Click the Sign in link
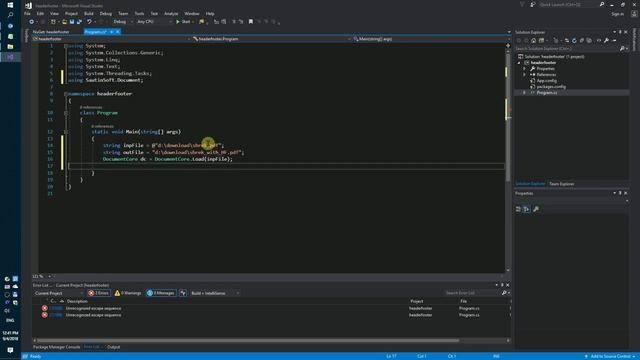This screenshot has width=640, height=360. [x=617, y=14]
